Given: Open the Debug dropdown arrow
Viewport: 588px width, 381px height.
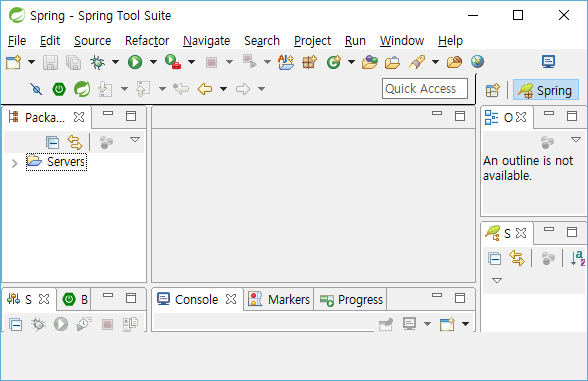Looking at the screenshot, I should [x=116, y=62].
